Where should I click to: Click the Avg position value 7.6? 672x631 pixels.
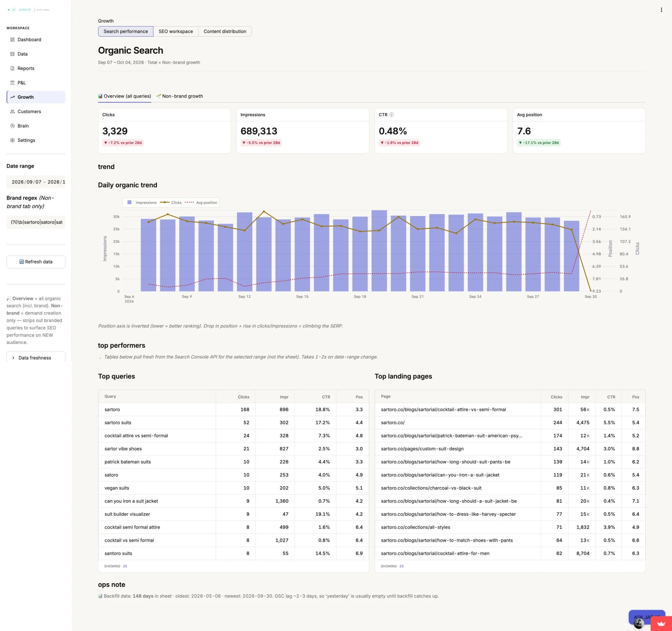[x=523, y=131]
